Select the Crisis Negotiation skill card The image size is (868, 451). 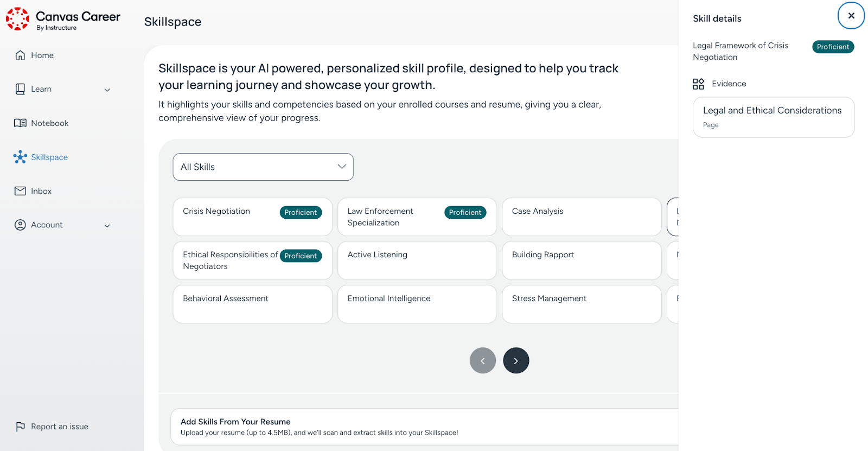click(x=228, y=217)
